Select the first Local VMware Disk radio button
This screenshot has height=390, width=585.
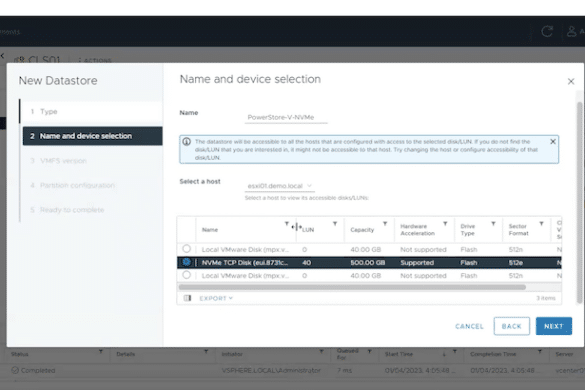pos(187,249)
